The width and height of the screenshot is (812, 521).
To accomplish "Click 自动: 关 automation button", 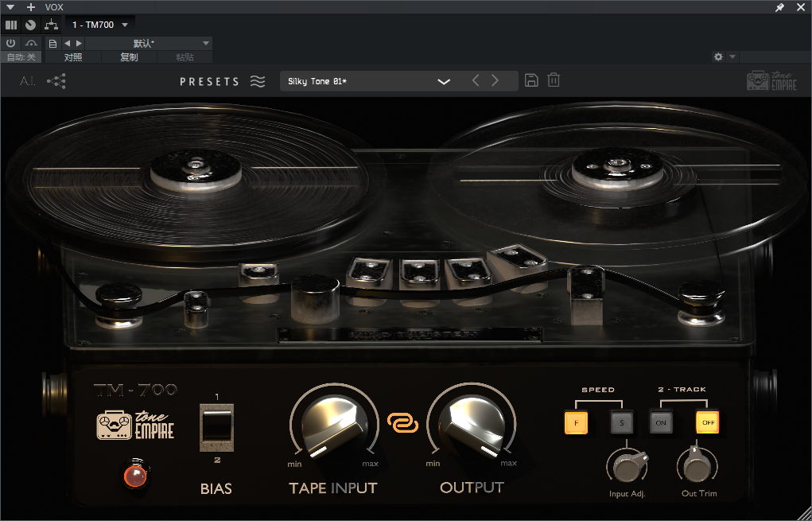I will tap(21, 57).
